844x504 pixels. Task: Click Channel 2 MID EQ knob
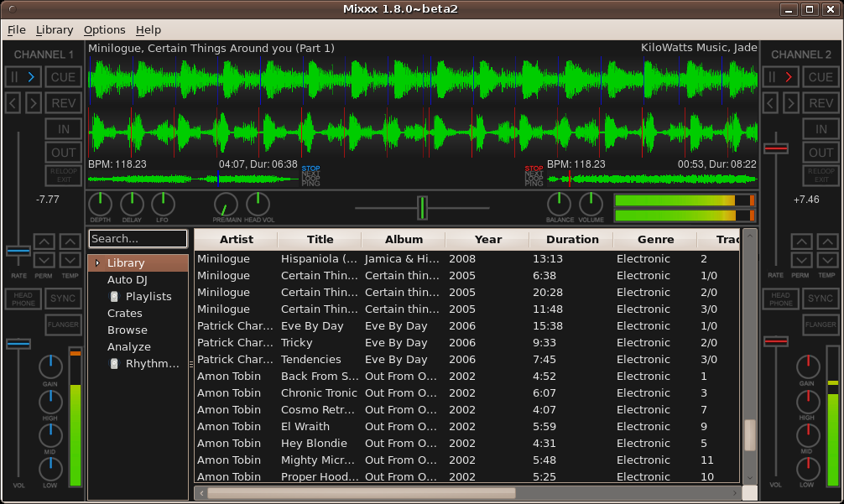point(808,436)
